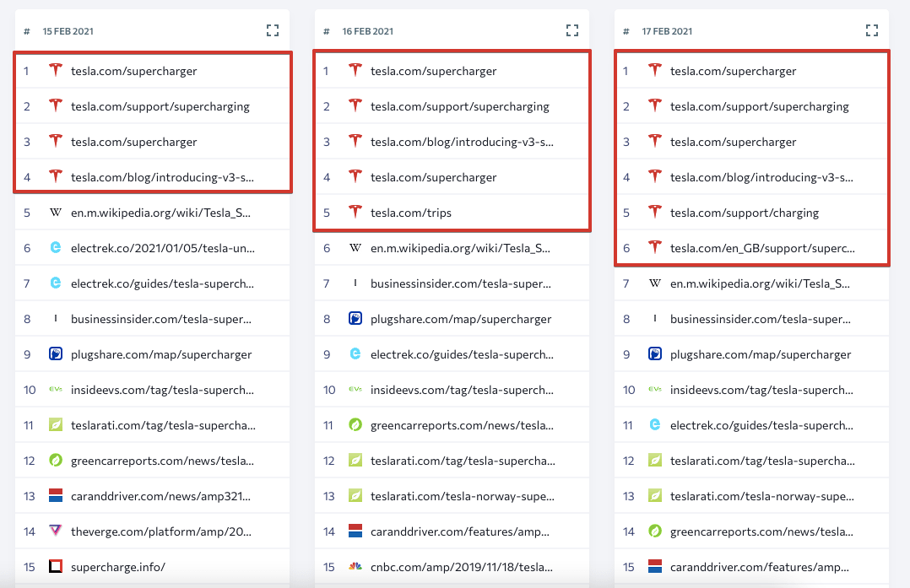Open teslarati.com/tag/tesla-supercha... at rank 12, 16 Feb
The width and height of the screenshot is (910, 588).
(463, 461)
